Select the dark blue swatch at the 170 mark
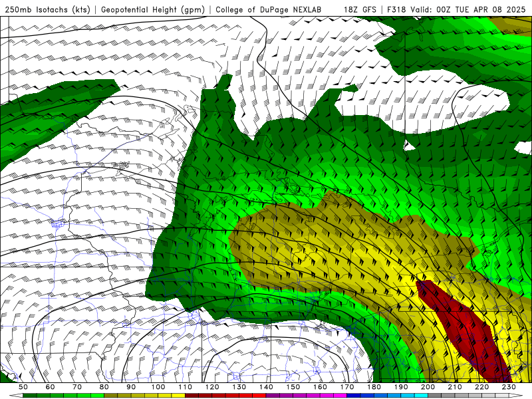 pos(354,396)
